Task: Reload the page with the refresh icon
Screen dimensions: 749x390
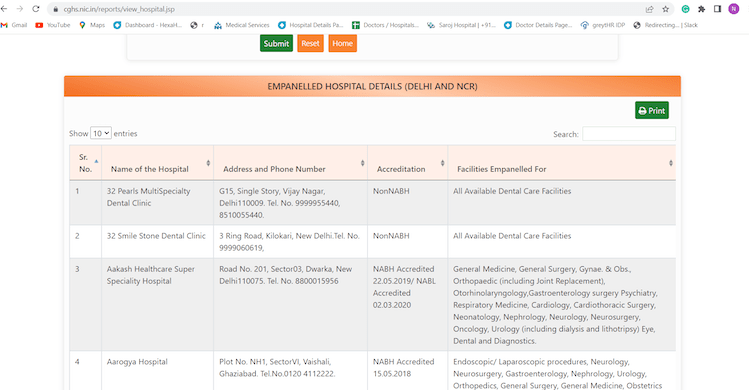Action: click(36, 9)
